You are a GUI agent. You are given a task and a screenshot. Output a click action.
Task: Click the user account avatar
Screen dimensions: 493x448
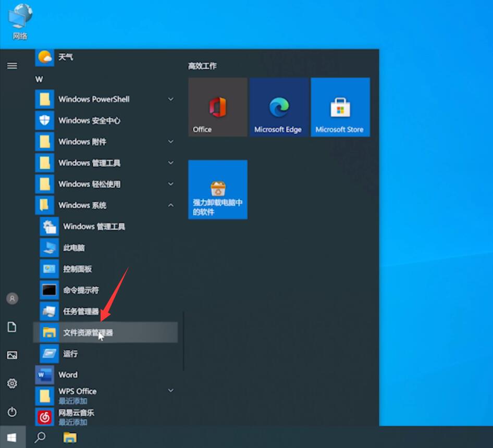13,298
